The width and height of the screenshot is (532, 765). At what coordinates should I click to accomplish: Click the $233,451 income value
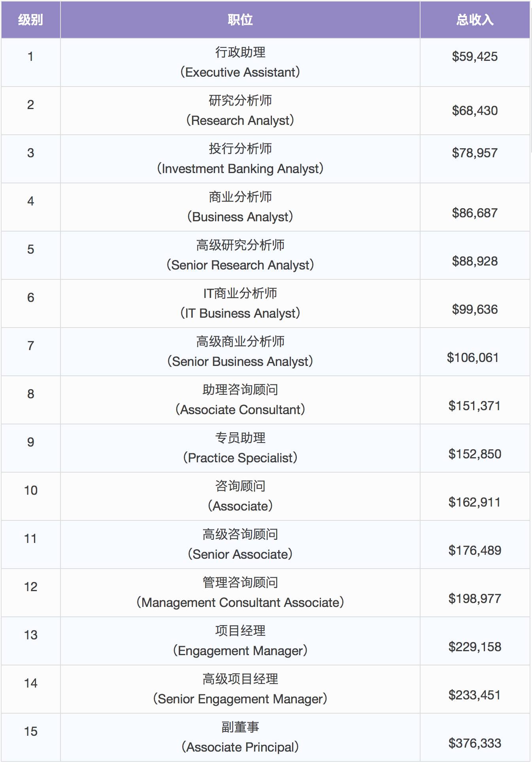(475, 695)
